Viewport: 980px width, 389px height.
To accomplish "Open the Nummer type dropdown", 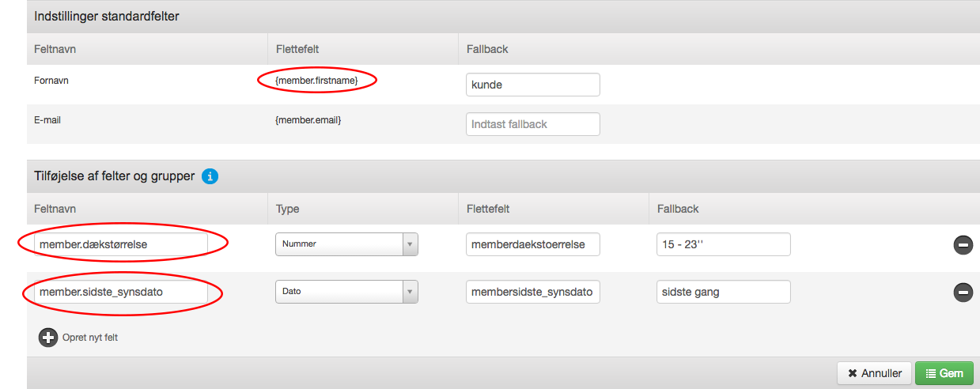I will click(346, 244).
